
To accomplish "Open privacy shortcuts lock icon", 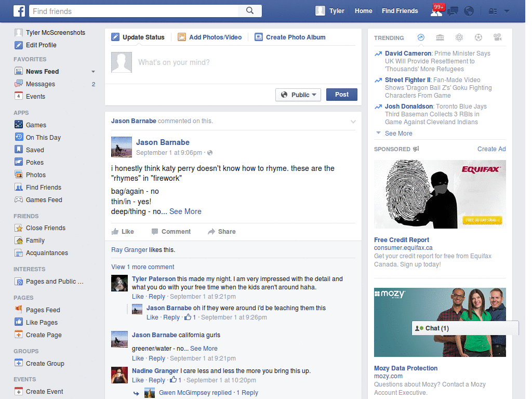I will coord(493,11).
